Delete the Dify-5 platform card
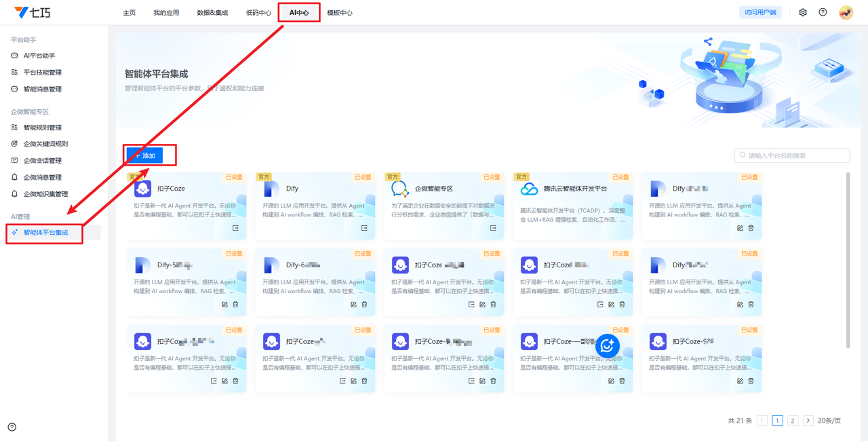Screen dimensions: 868x441 235,305
